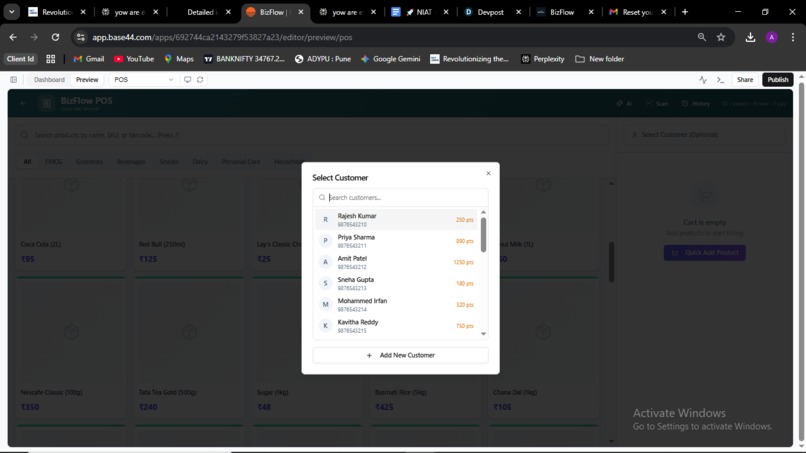Switch to the Detailed browser tab
Viewport: 806px width, 453px height.
(201, 12)
